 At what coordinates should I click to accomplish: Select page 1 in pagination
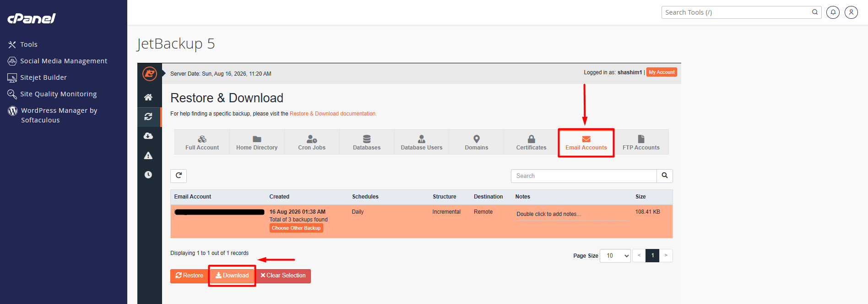tap(652, 256)
